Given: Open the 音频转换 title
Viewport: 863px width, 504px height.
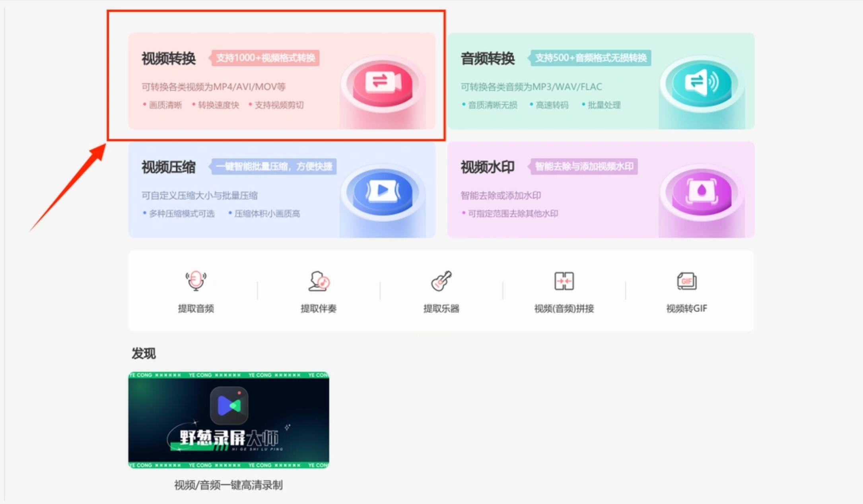Looking at the screenshot, I should pos(488,58).
